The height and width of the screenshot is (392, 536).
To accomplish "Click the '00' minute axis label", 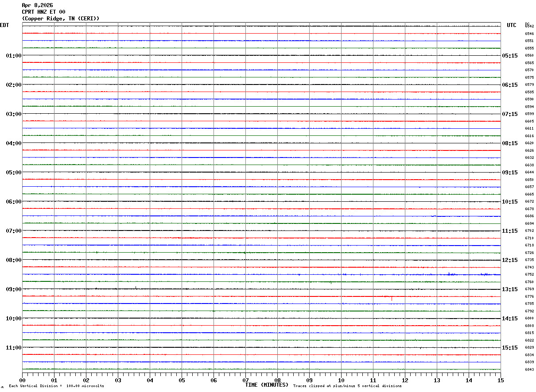I will 22,380.
